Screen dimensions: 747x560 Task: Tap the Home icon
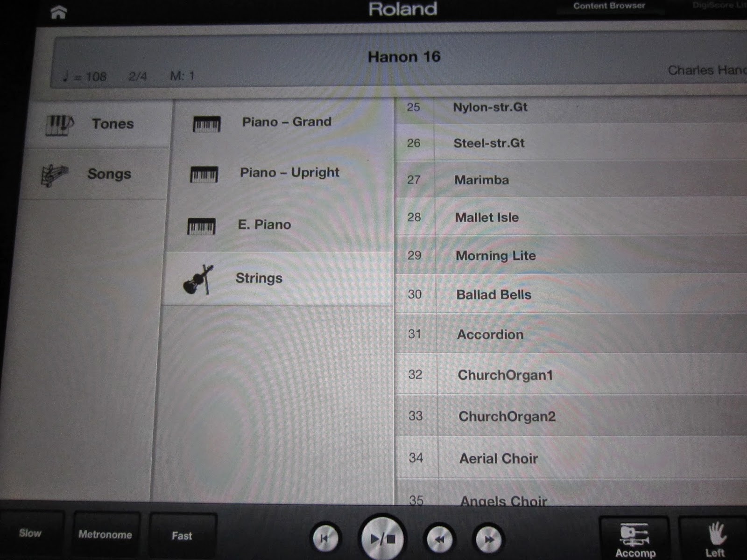[x=58, y=13]
